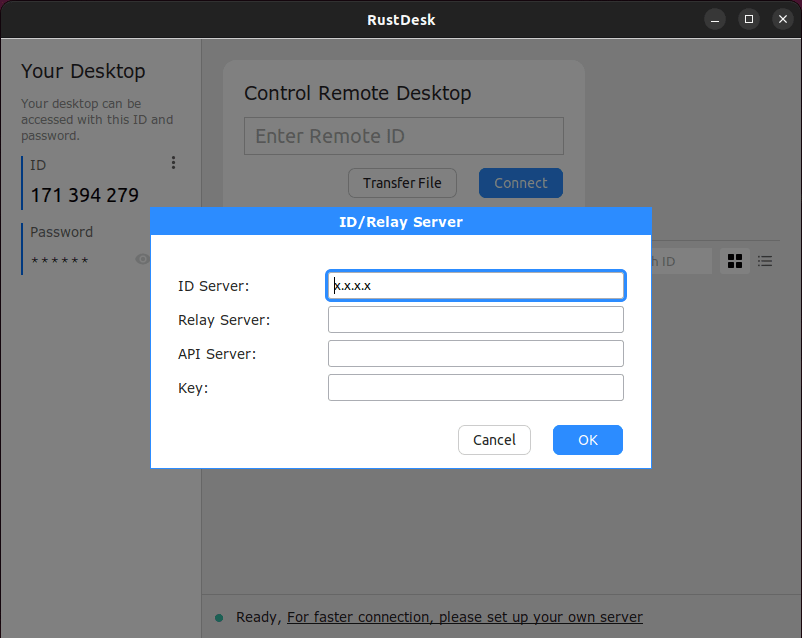The height and width of the screenshot is (638, 802).
Task: Minimize the RustDesk window
Action: (x=715, y=20)
